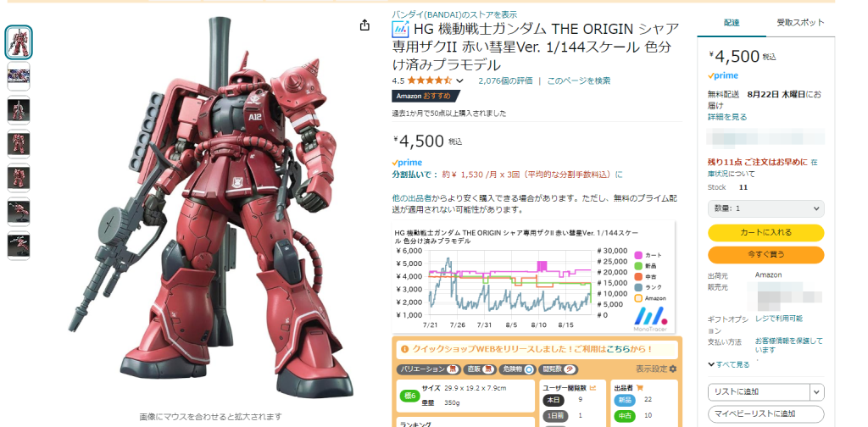Select the second product thumbnail image

(x=19, y=76)
